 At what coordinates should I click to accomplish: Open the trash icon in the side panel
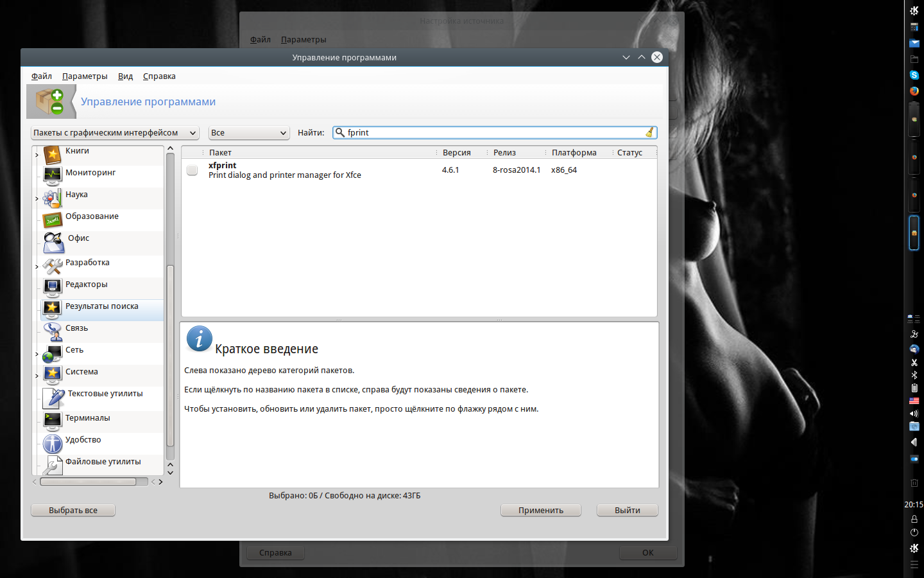[914, 483]
